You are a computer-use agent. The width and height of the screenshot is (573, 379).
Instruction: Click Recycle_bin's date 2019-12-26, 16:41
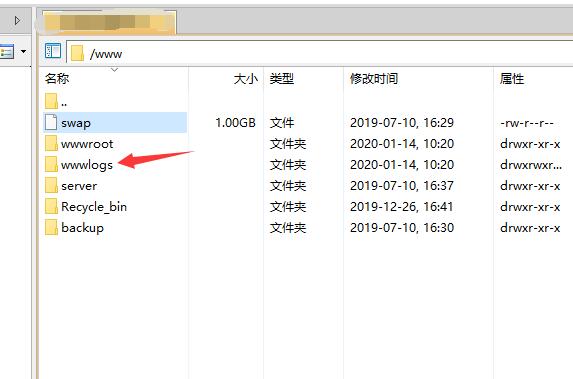click(401, 207)
